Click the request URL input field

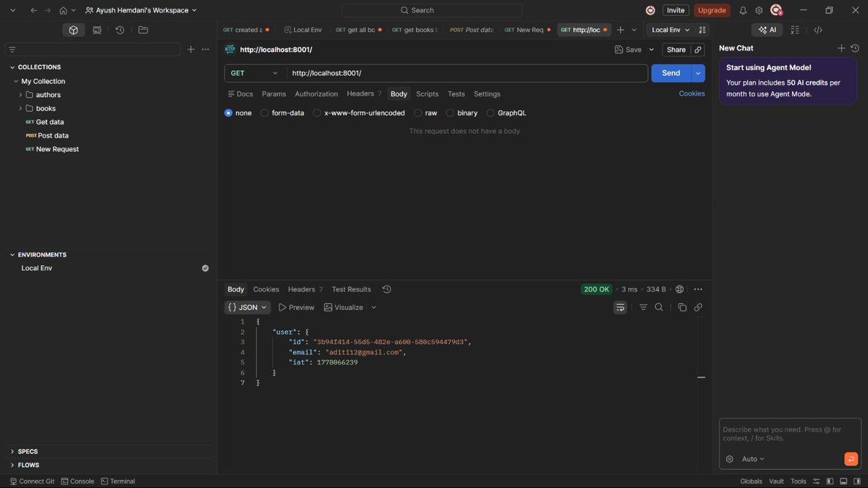467,73
